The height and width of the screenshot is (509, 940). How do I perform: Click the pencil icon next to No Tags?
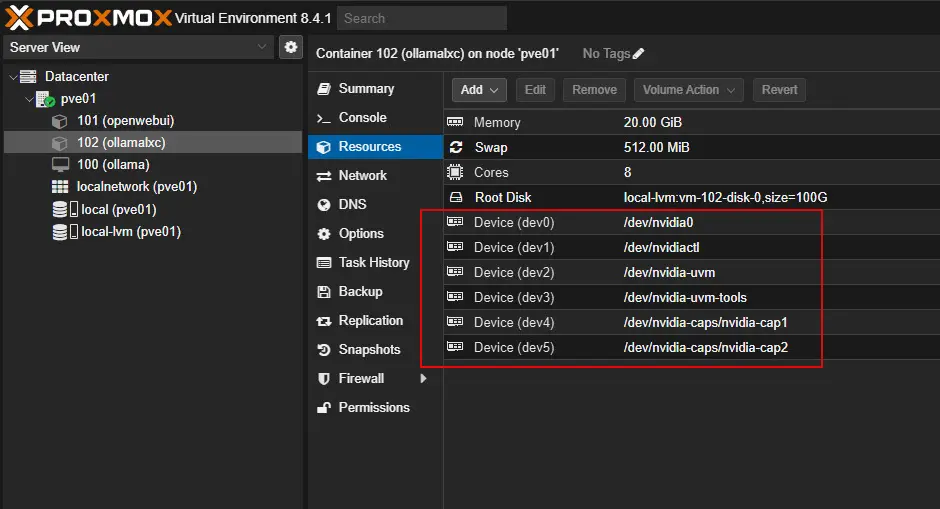639,53
